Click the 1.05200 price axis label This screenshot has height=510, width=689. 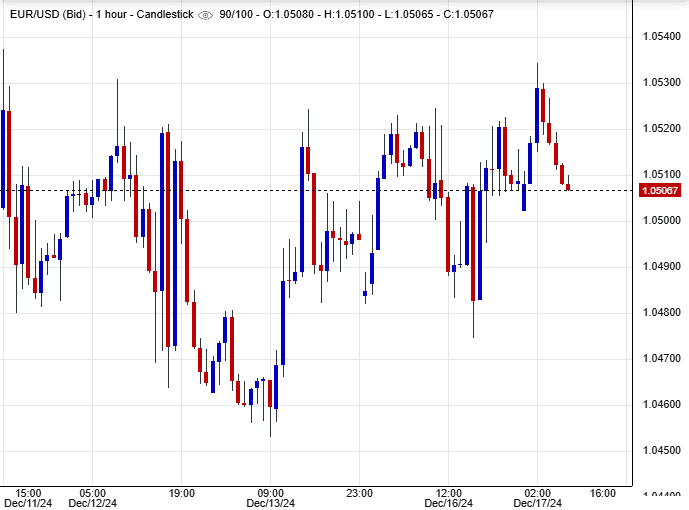660,129
